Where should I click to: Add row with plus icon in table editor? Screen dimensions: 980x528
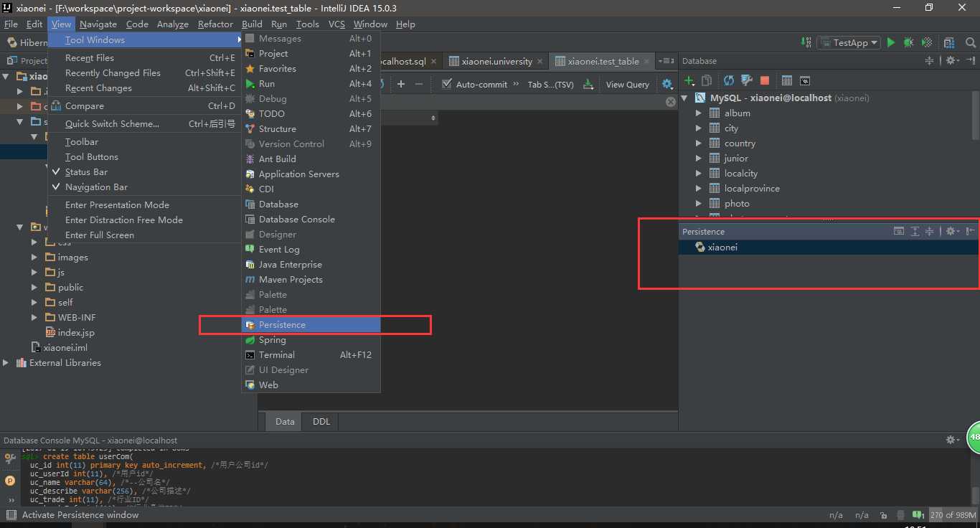tap(401, 84)
